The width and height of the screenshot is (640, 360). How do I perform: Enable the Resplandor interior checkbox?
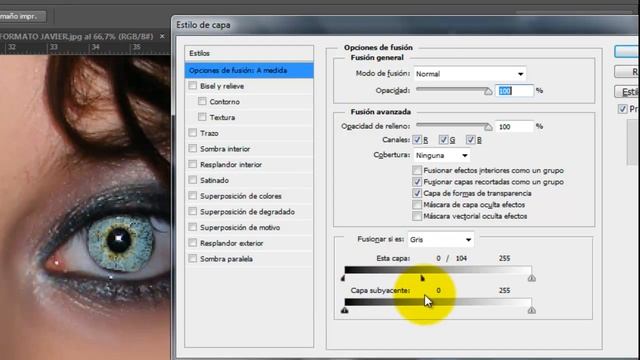click(193, 164)
